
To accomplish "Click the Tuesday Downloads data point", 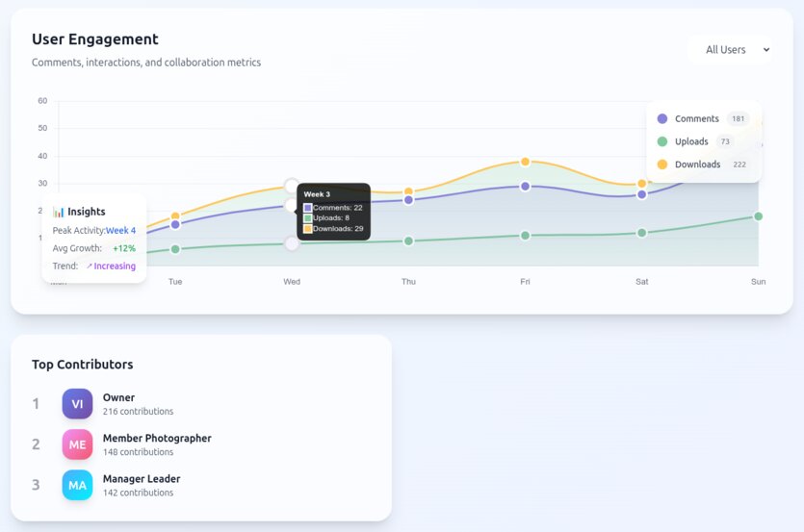I will (x=175, y=216).
